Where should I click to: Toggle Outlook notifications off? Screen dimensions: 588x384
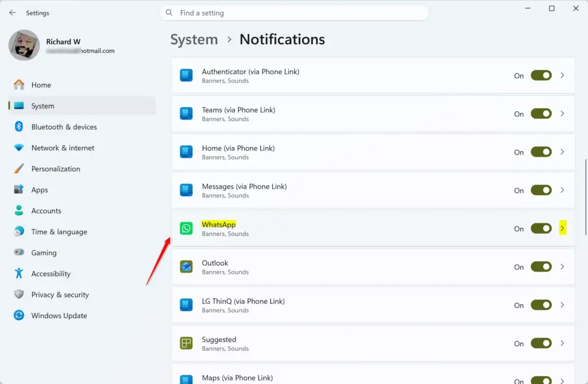(x=541, y=267)
